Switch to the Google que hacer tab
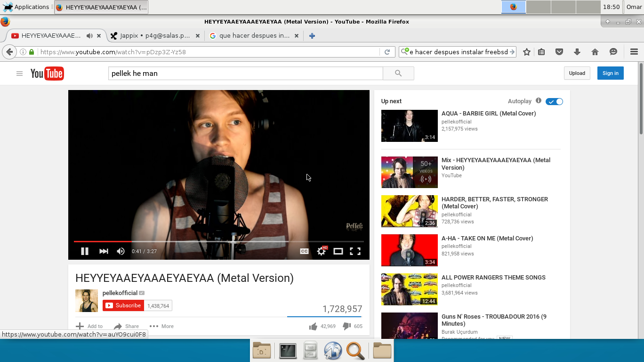 pos(254,35)
